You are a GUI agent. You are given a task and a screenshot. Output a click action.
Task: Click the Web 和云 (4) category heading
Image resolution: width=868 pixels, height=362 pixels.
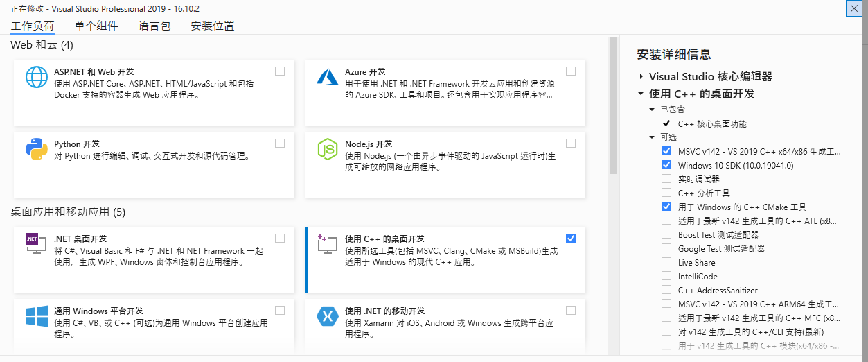[42, 45]
